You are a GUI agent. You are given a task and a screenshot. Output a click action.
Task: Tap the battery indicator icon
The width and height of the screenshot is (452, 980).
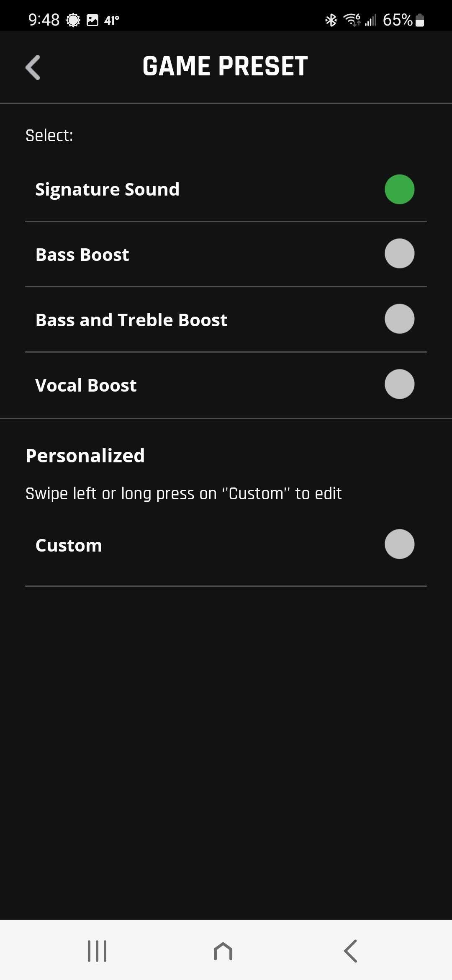click(420, 20)
